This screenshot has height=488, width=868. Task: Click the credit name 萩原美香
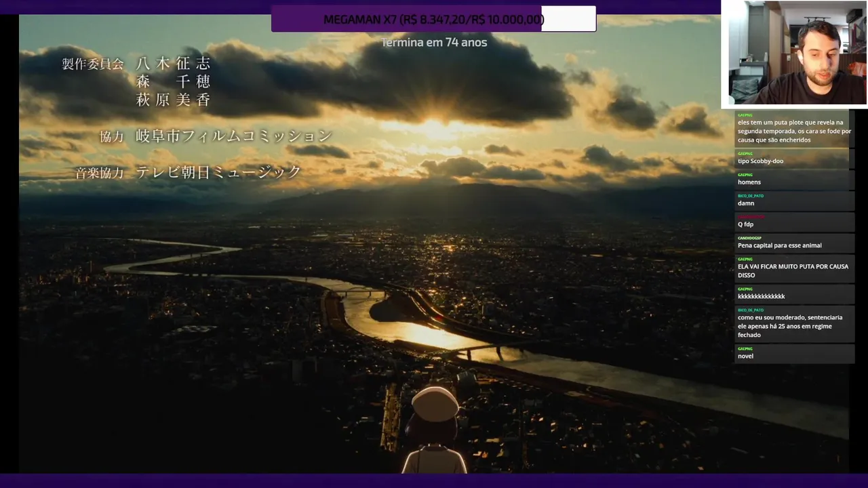pos(174,100)
